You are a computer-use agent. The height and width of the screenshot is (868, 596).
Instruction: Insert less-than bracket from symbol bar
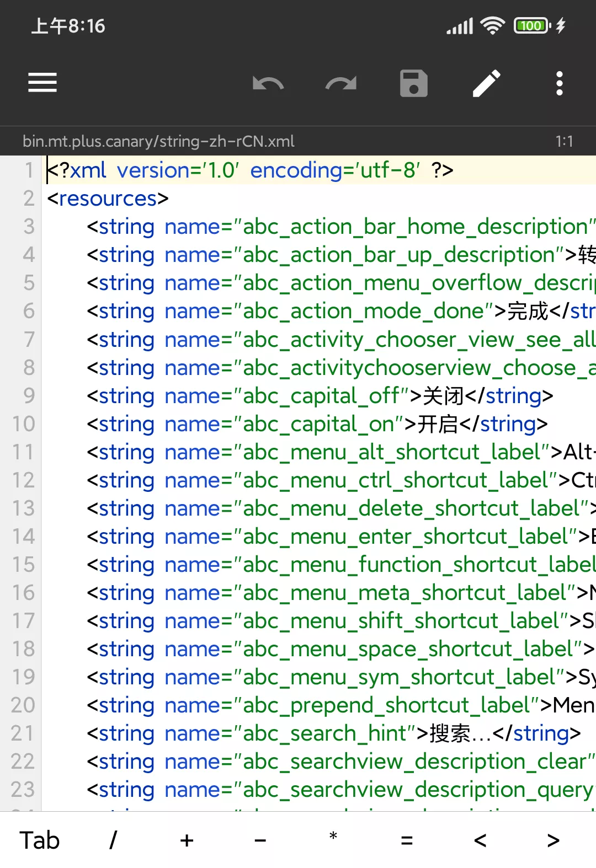click(x=480, y=840)
